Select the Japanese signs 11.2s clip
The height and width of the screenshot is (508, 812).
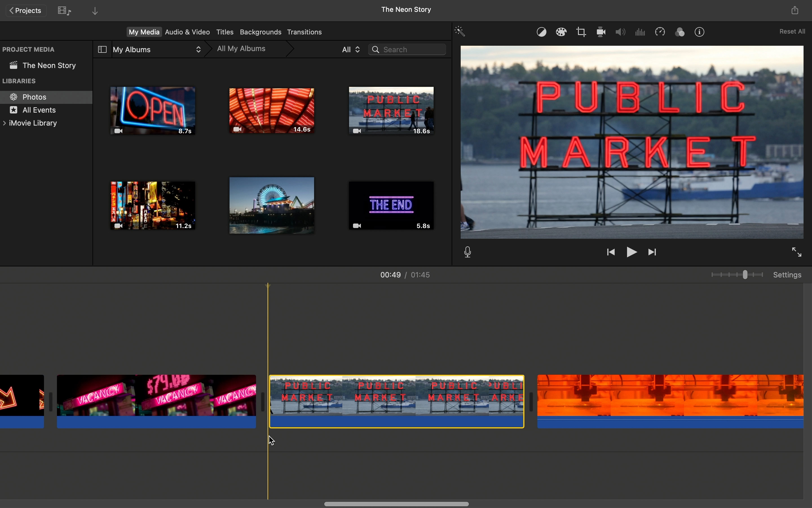[x=153, y=206]
